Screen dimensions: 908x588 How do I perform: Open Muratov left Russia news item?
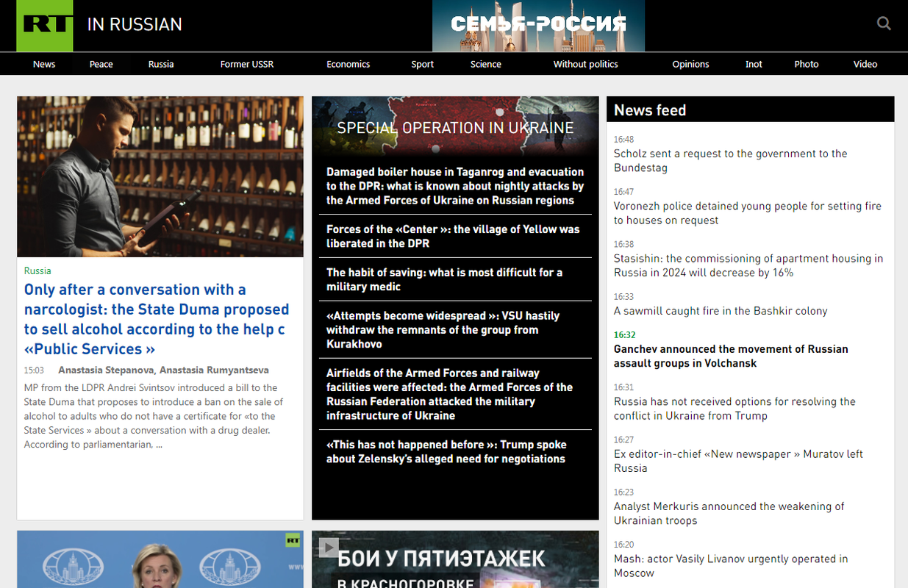tap(738, 461)
